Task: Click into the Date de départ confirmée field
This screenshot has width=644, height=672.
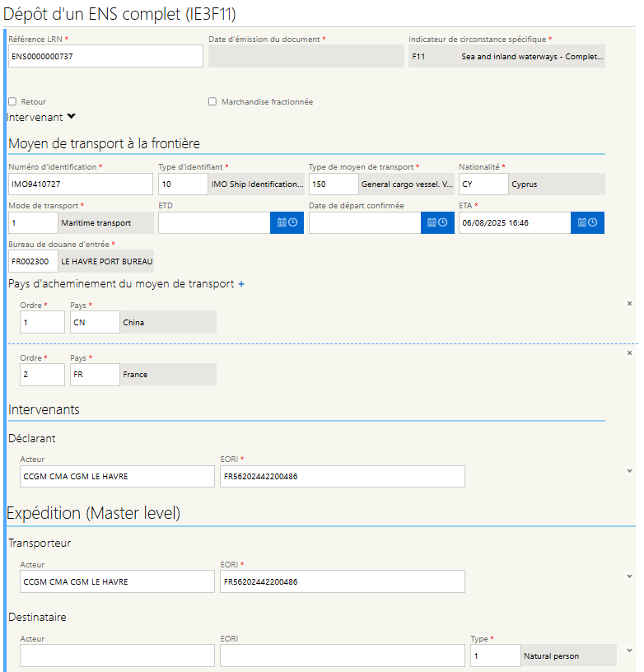Action: [x=365, y=222]
